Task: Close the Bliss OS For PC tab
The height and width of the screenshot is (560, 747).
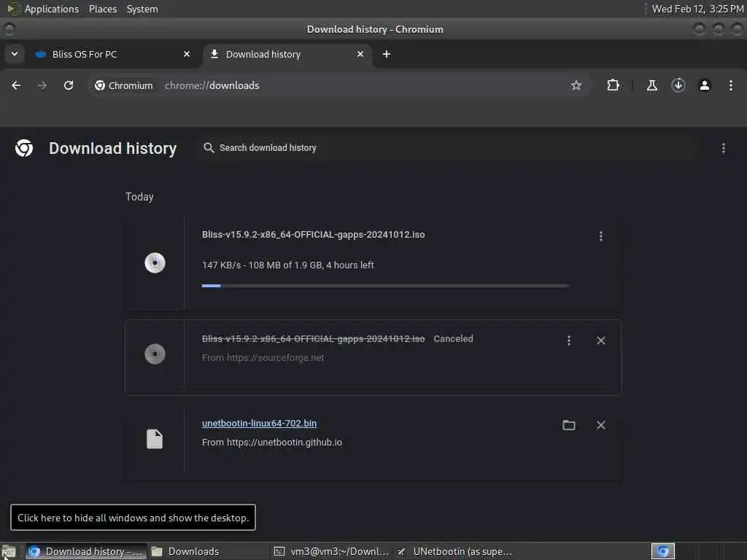Action: click(187, 54)
